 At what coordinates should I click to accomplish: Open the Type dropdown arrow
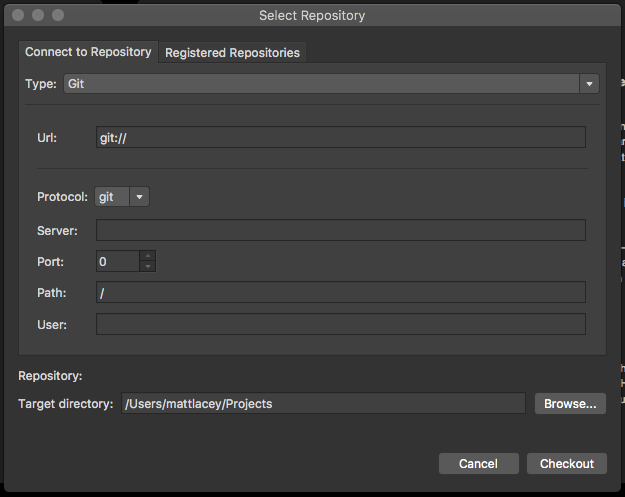(x=589, y=84)
